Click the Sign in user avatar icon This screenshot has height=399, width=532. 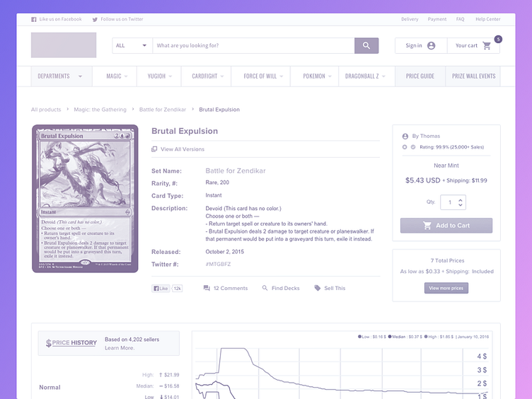pos(432,45)
